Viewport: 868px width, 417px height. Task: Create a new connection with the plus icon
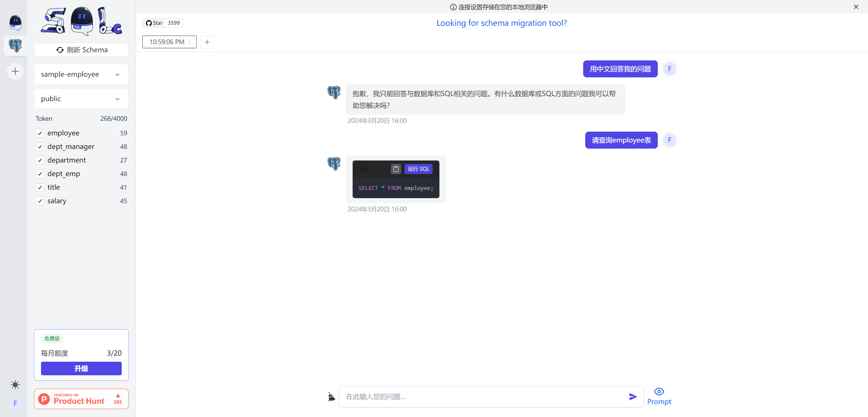pyautogui.click(x=15, y=71)
